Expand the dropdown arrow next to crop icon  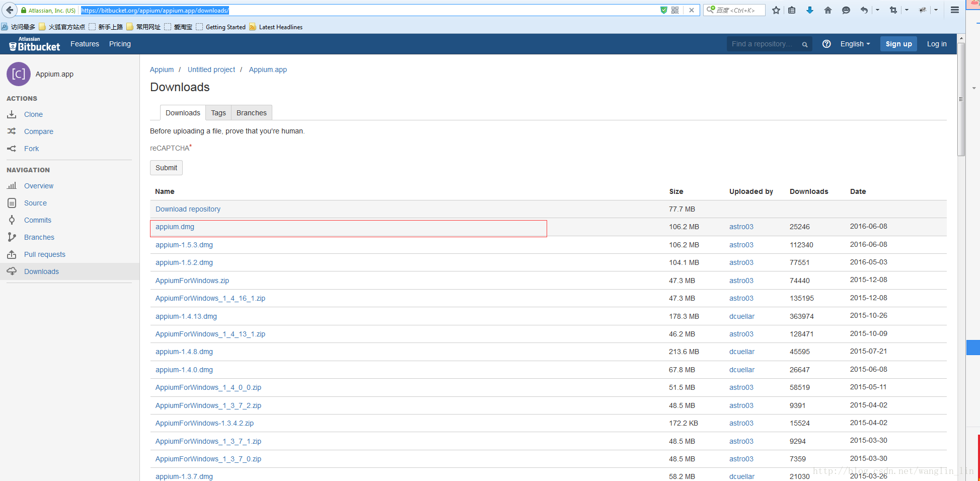click(907, 10)
